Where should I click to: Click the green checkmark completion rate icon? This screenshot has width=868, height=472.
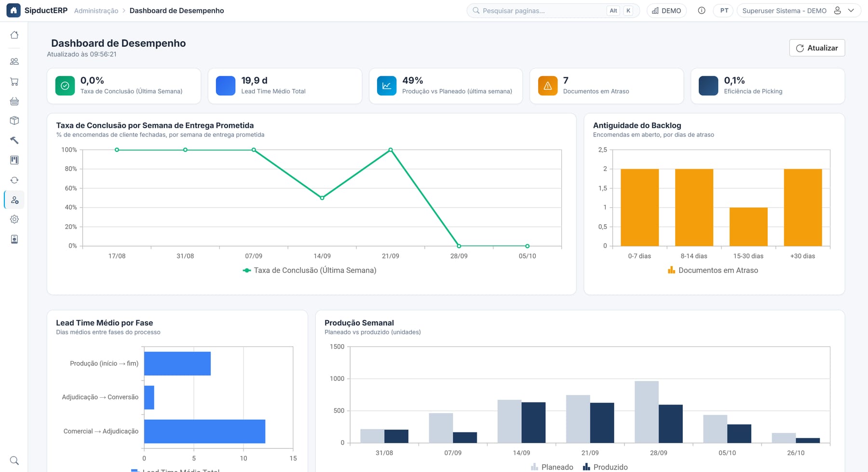point(65,86)
